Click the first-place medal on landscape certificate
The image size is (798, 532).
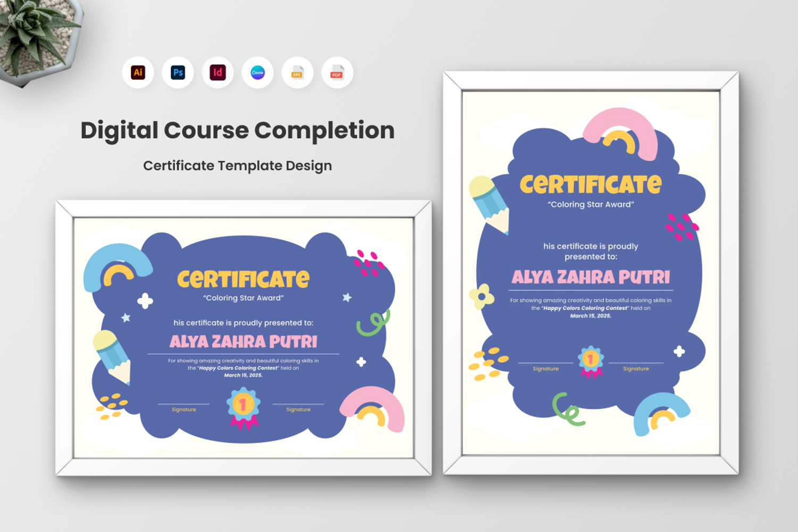tap(243, 408)
